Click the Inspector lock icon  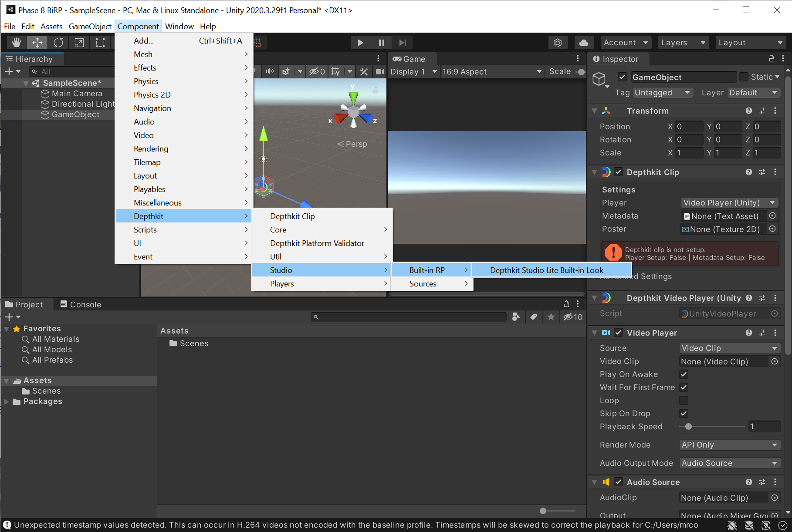point(771,58)
